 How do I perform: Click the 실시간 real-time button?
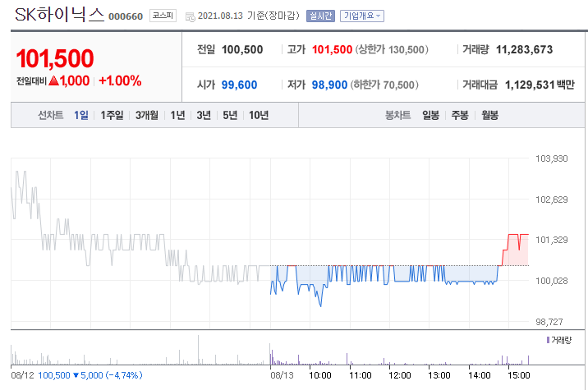click(x=320, y=16)
